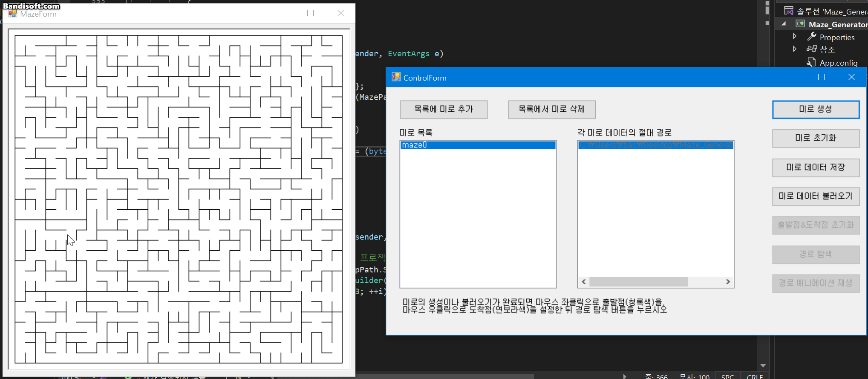Screen dimensions: 868x379
Task: Click the App.config file icon
Action: pyautogui.click(x=811, y=63)
